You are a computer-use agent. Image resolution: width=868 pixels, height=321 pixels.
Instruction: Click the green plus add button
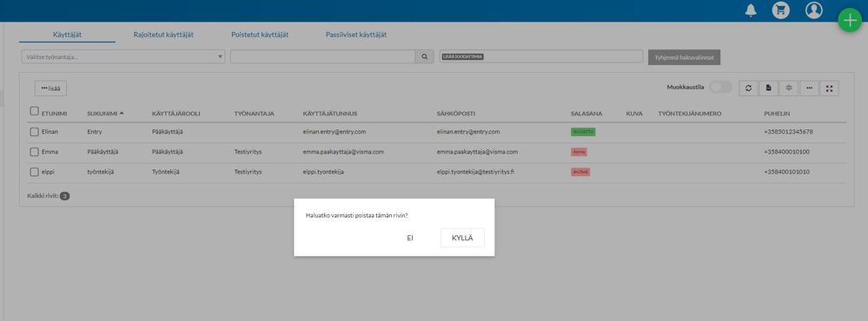pos(850,20)
